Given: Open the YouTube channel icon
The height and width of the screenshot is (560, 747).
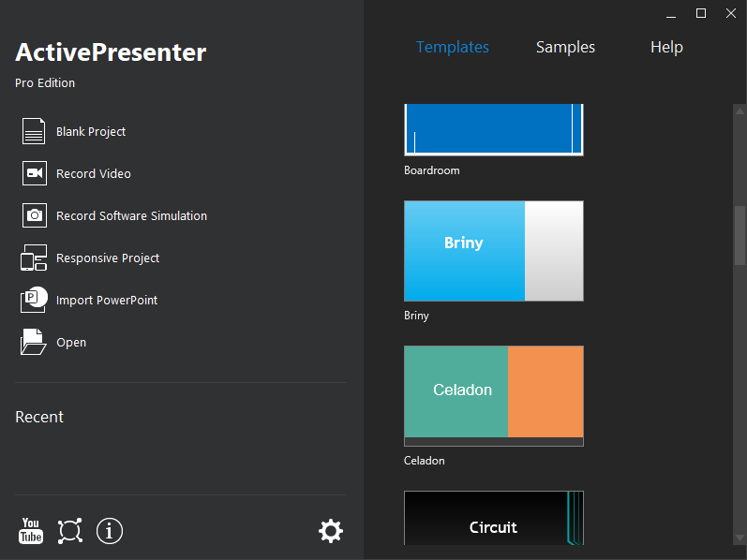Looking at the screenshot, I should (x=31, y=531).
